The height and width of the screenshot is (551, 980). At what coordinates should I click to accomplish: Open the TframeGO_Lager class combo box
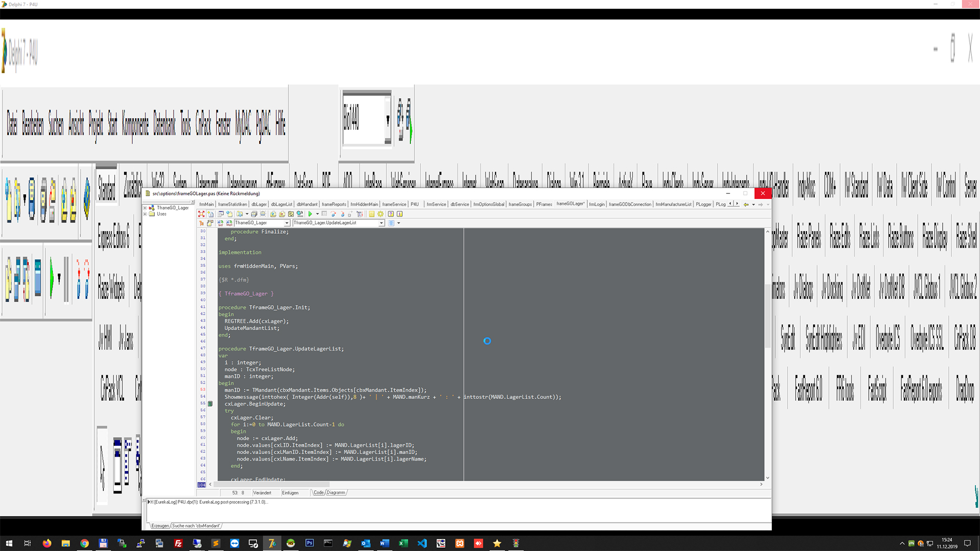tap(287, 223)
